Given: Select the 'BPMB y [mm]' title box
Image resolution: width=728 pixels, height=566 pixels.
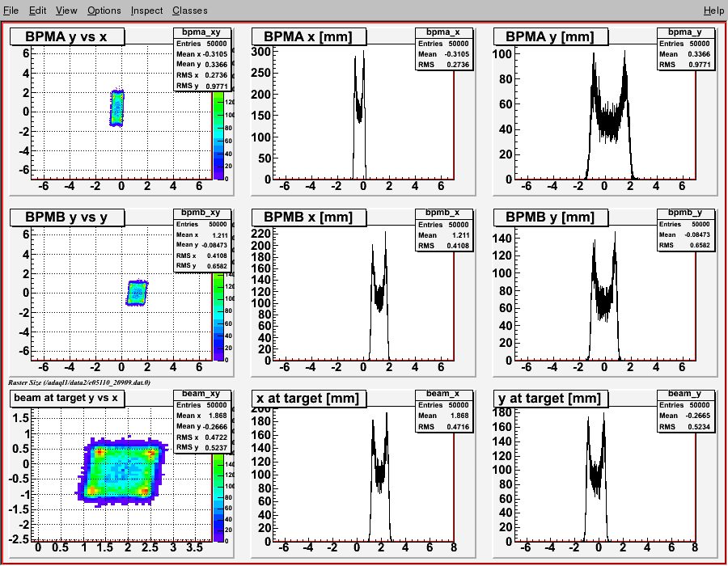Looking at the screenshot, I should click(x=551, y=218).
